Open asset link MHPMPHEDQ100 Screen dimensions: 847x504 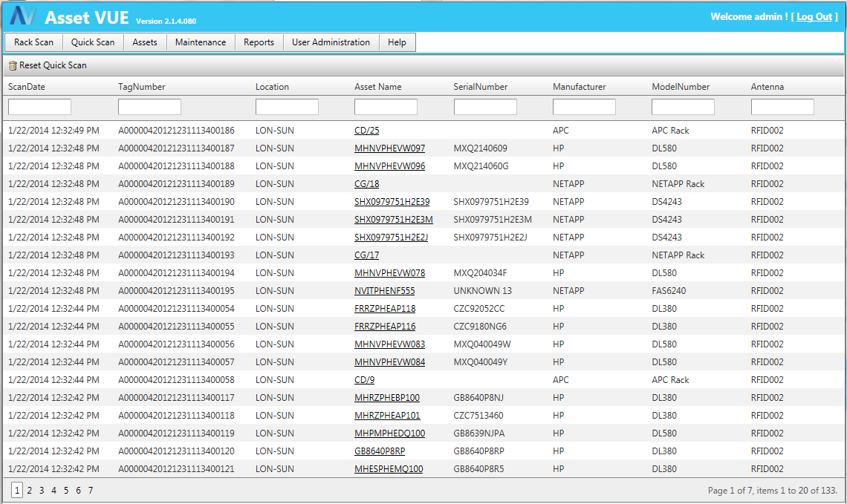[x=389, y=433]
